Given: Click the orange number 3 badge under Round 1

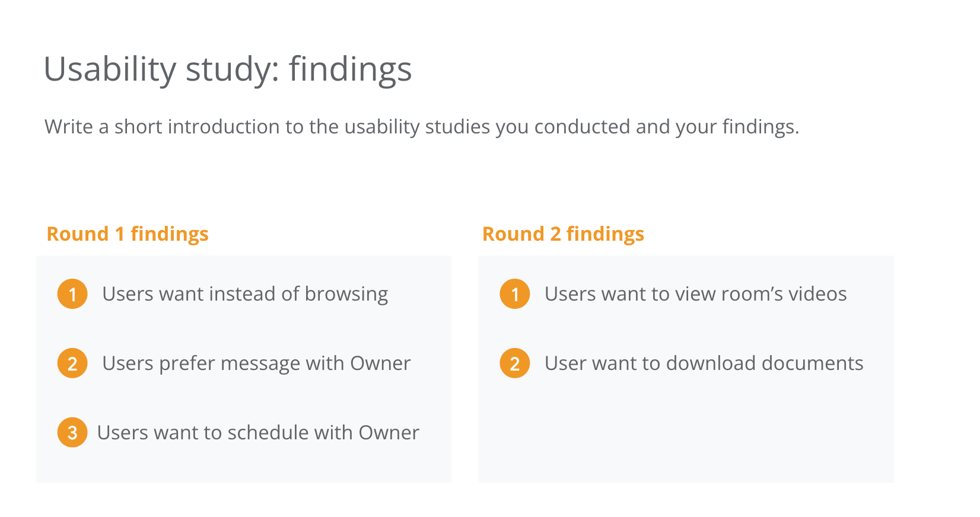Looking at the screenshot, I should tap(72, 433).
